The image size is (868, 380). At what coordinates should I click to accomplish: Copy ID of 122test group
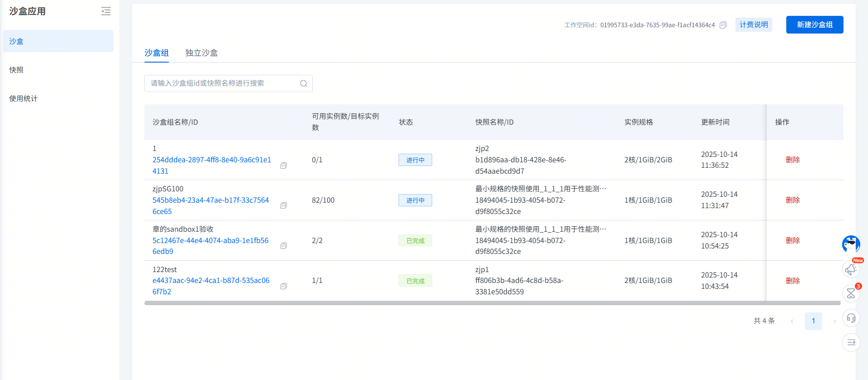coord(284,286)
